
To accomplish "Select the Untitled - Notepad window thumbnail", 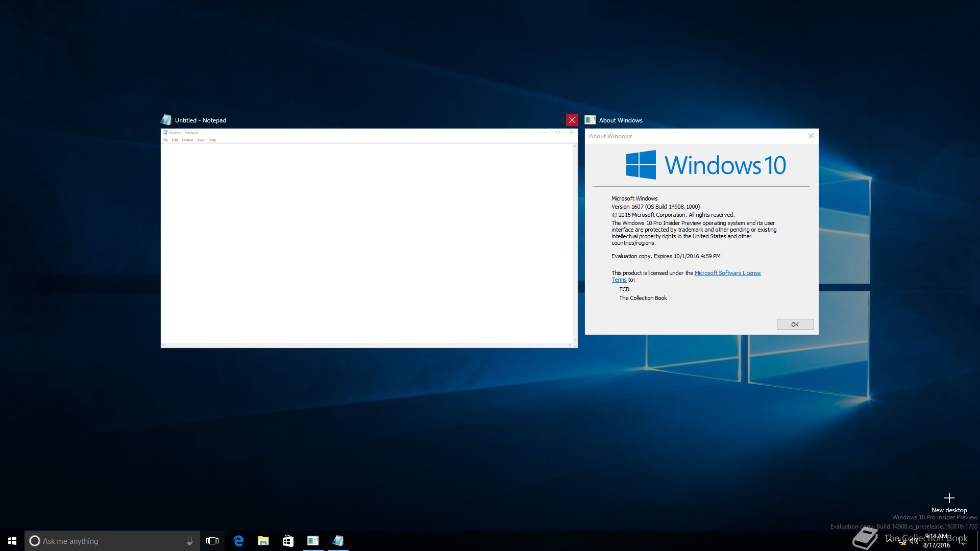I will (x=369, y=238).
